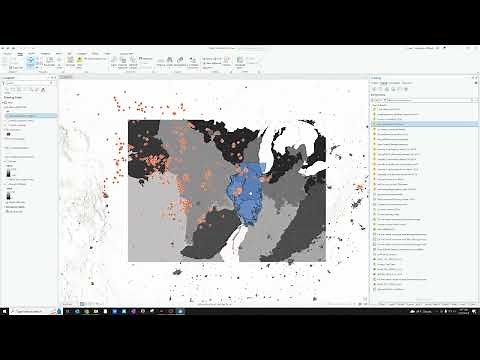
Task: Click the Catalog pane search field
Action: [x=430, y=100]
